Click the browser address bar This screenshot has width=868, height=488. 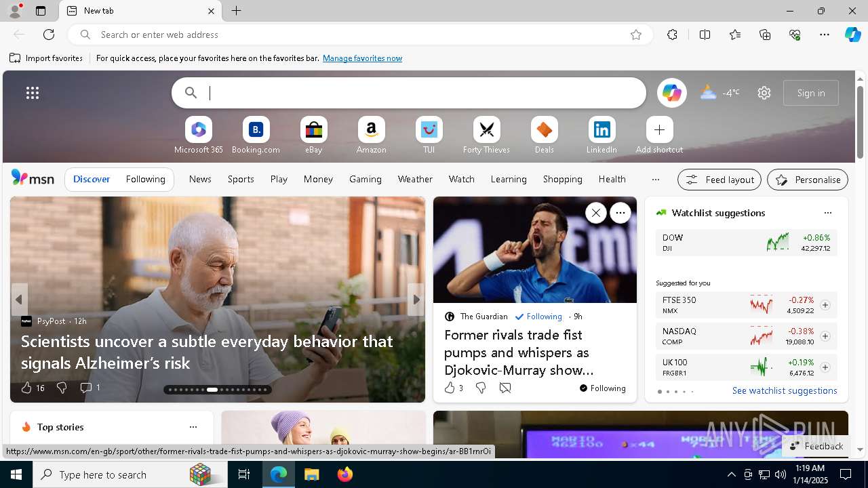click(359, 35)
